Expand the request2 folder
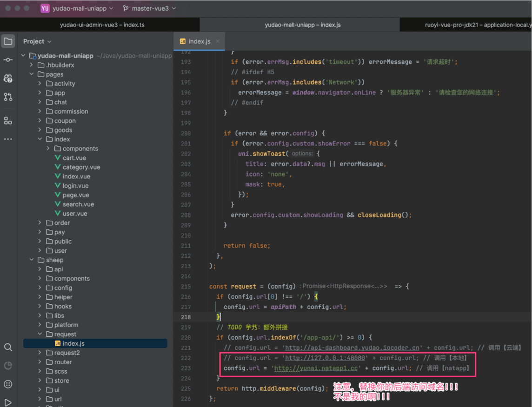 click(40, 353)
